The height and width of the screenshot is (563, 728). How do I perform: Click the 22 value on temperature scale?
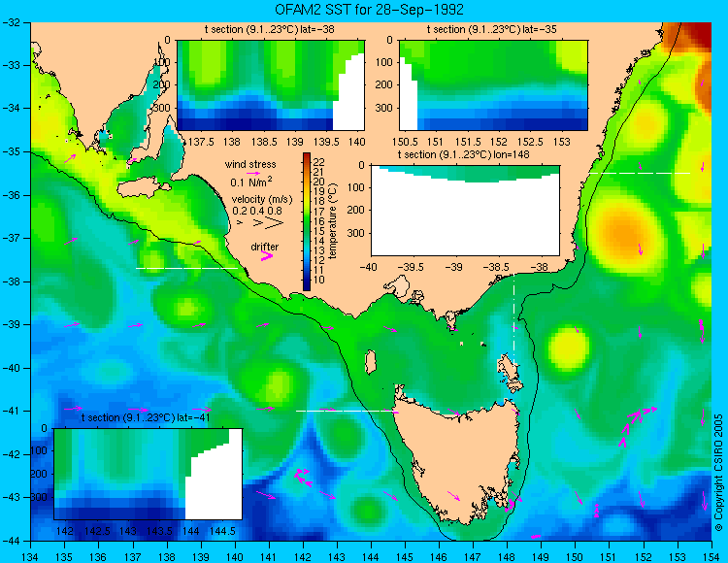(319, 162)
